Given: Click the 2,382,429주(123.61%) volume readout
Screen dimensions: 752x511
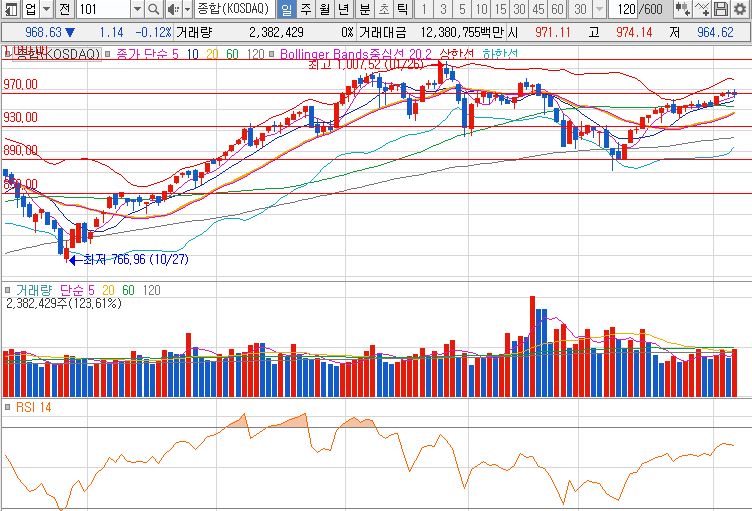Looking at the screenshot, I should [64, 303].
